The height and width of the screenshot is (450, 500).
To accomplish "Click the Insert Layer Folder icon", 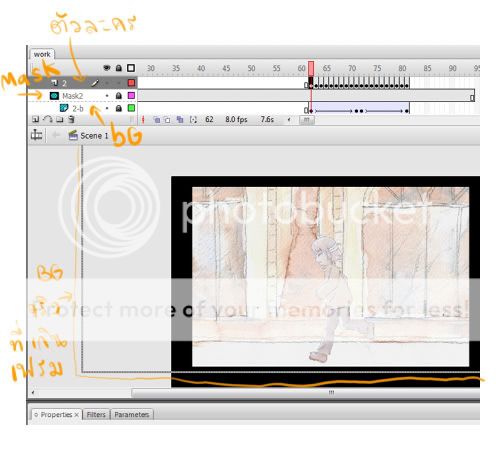I will click(60, 119).
